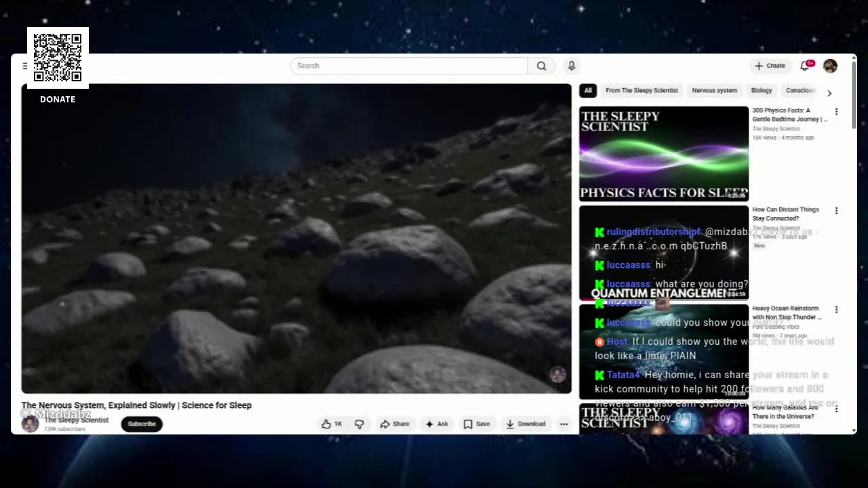Open options for How Can Distant Things video
Screen dimensions: 868x488
click(x=836, y=211)
